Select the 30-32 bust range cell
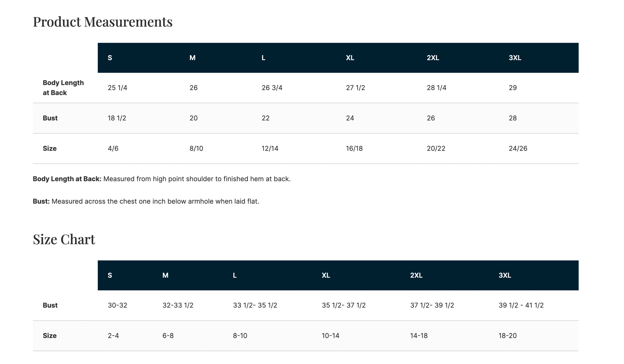 click(x=117, y=305)
